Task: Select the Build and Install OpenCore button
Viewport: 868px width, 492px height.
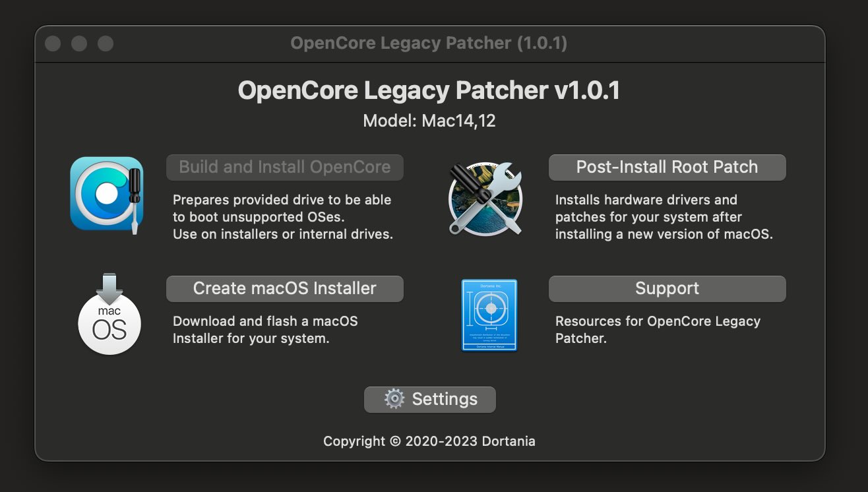Action: [285, 167]
